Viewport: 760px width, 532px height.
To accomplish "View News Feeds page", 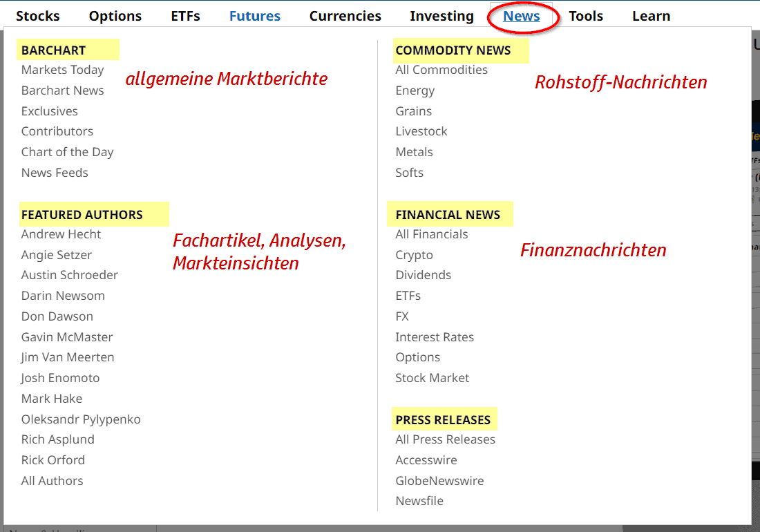I will click(55, 173).
